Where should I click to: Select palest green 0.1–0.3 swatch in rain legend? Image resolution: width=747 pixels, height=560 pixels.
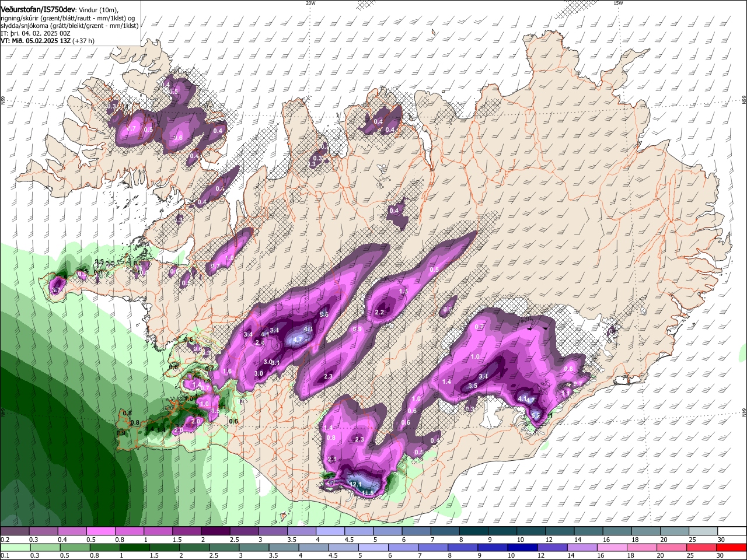[16, 547]
